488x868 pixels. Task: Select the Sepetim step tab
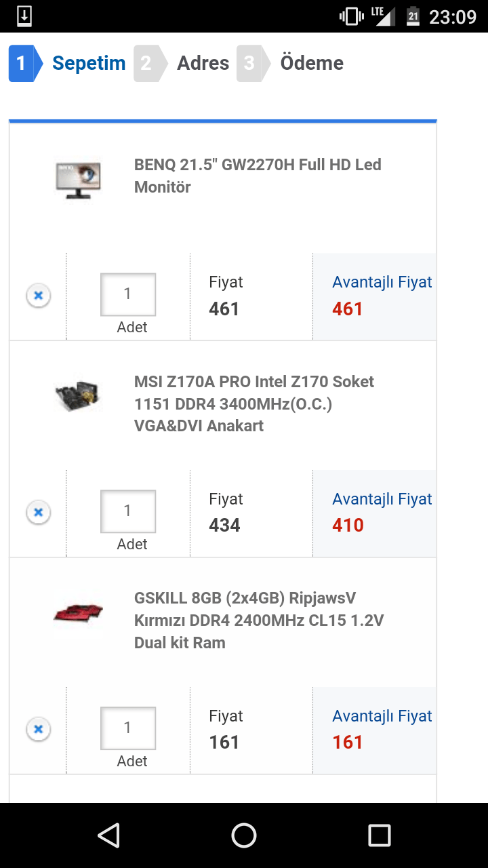[x=68, y=63]
